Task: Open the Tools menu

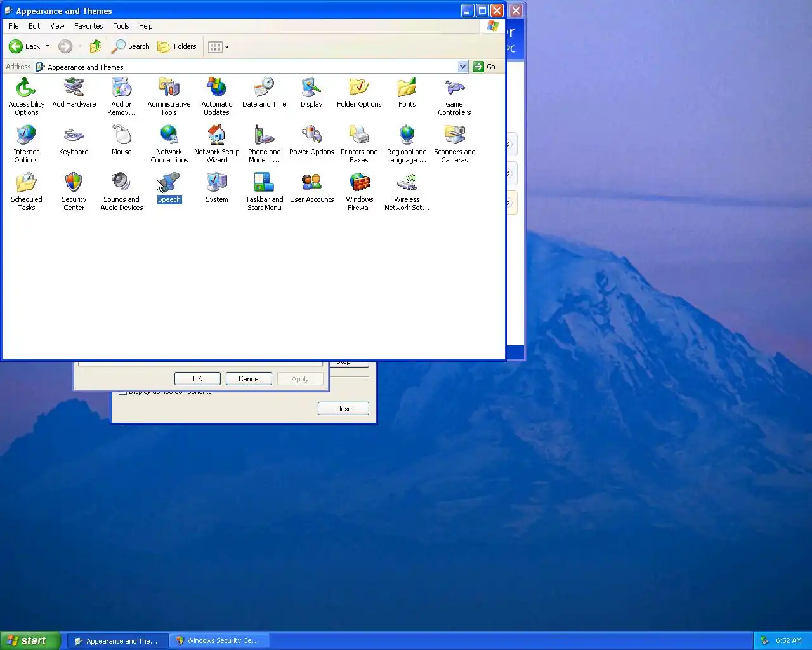Action: pos(121,26)
